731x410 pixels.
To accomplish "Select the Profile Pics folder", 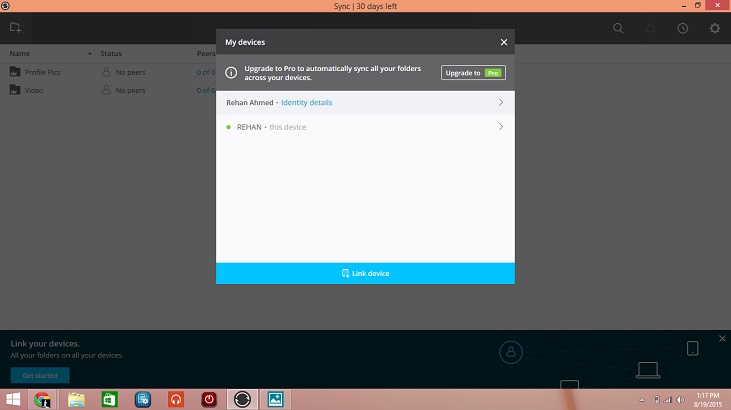I will click(42, 72).
